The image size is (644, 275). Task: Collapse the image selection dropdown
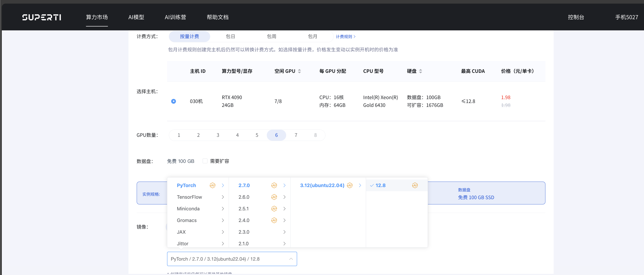pyautogui.click(x=291, y=259)
